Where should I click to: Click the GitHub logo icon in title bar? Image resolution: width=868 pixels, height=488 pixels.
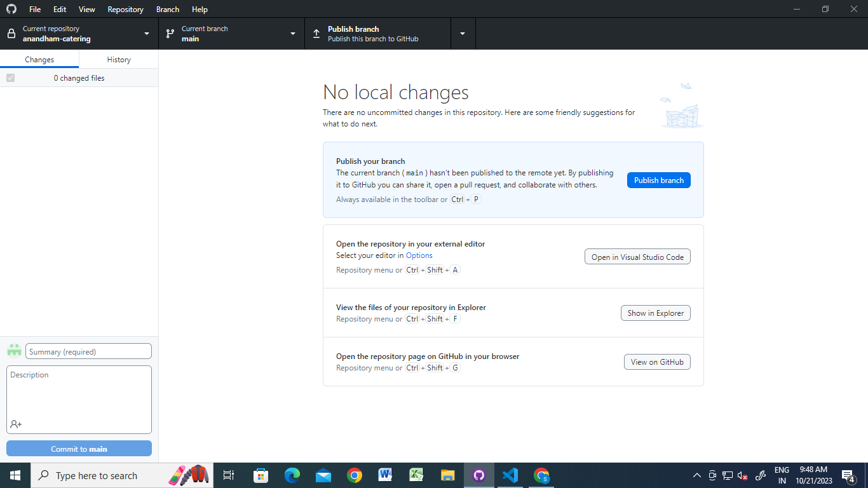coord(11,10)
